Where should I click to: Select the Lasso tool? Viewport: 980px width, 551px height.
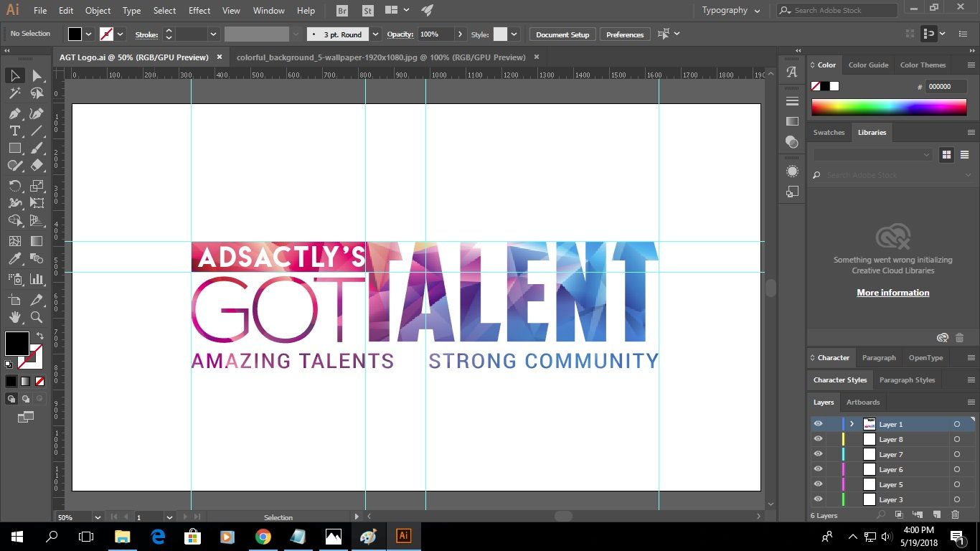pyautogui.click(x=37, y=93)
